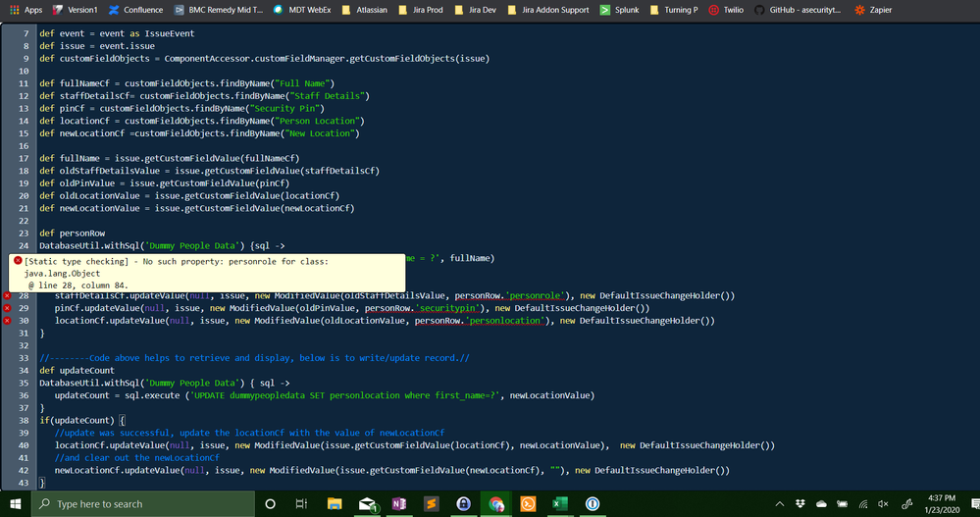Click the underlined 'securitypin' property on line 29
Image resolution: width=980 pixels, height=517 pixels.
447,308
